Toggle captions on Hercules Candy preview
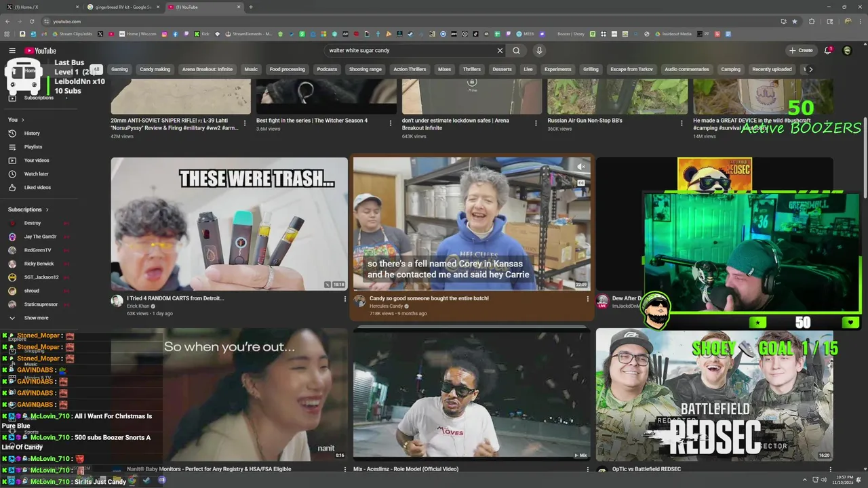This screenshot has width=868, height=488. coord(581,183)
